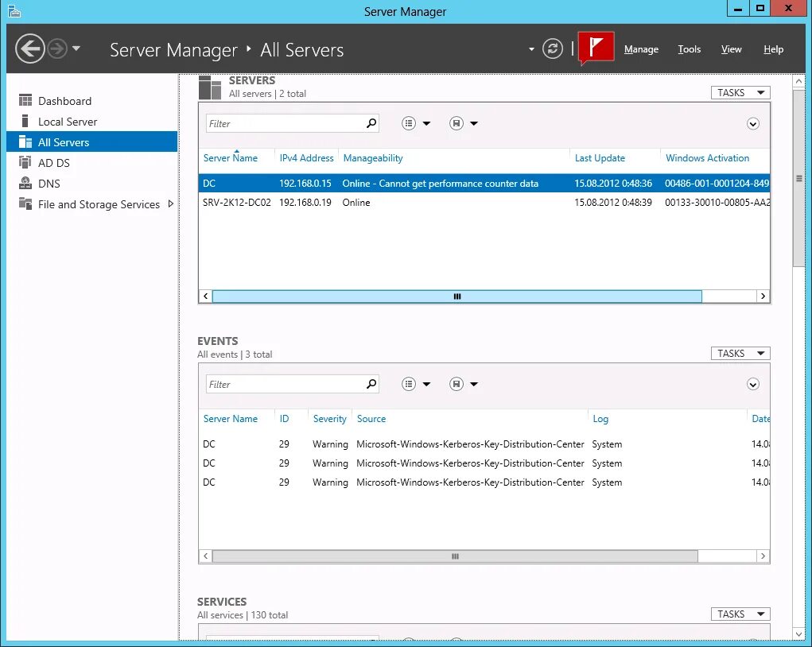This screenshot has width=812, height=647.
Task: Select Local Server in the sidebar
Action: [x=68, y=122]
